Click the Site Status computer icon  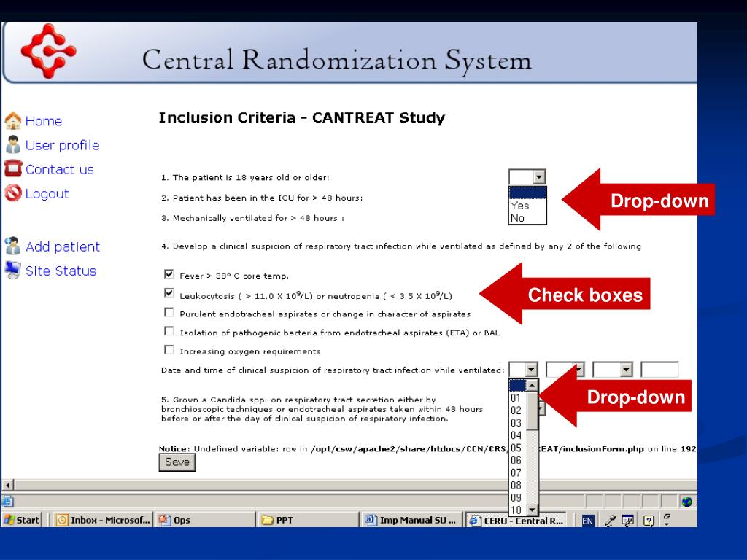click(x=13, y=270)
